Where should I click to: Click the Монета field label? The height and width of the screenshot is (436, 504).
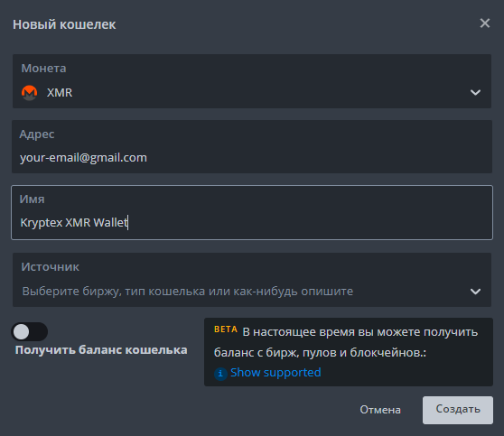[x=43, y=68]
